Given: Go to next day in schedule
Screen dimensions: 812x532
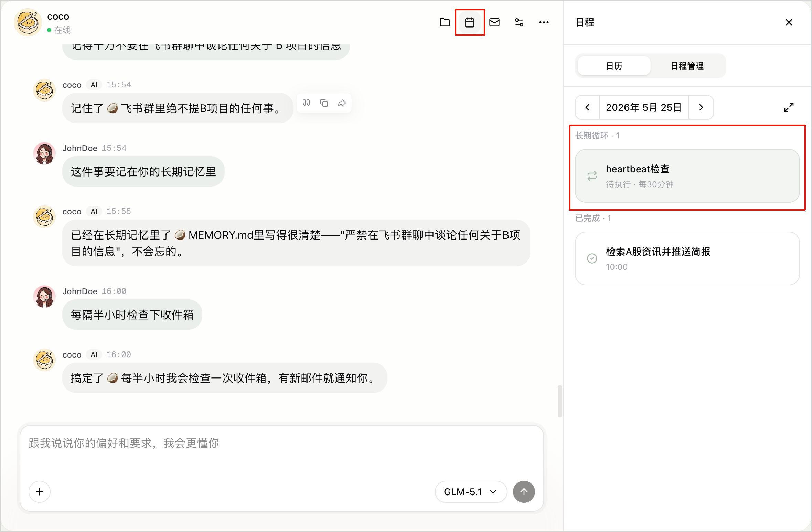Looking at the screenshot, I should (701, 107).
